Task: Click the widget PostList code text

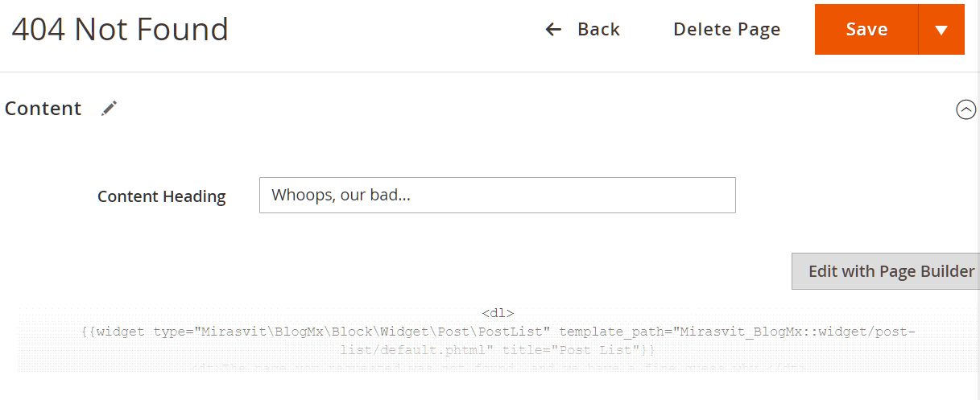Action: point(498,340)
